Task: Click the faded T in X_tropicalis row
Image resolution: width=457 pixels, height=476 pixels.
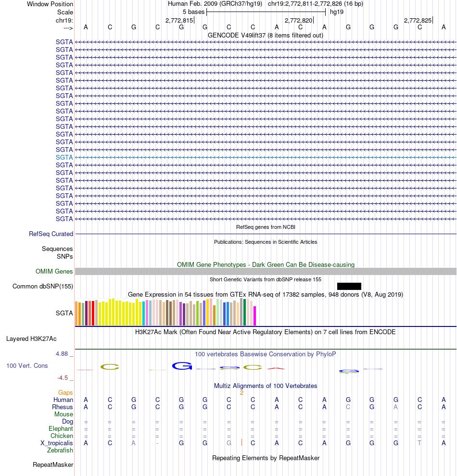Action: (419, 443)
